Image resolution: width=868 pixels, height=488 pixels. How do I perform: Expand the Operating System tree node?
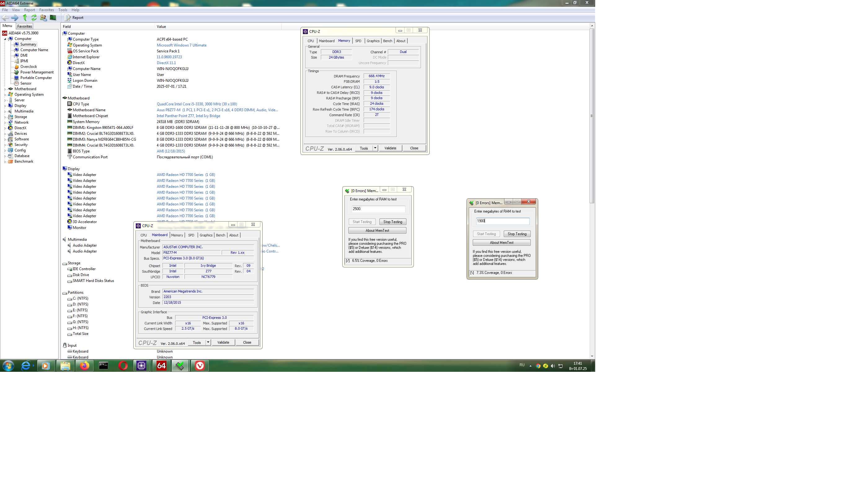(x=5, y=95)
